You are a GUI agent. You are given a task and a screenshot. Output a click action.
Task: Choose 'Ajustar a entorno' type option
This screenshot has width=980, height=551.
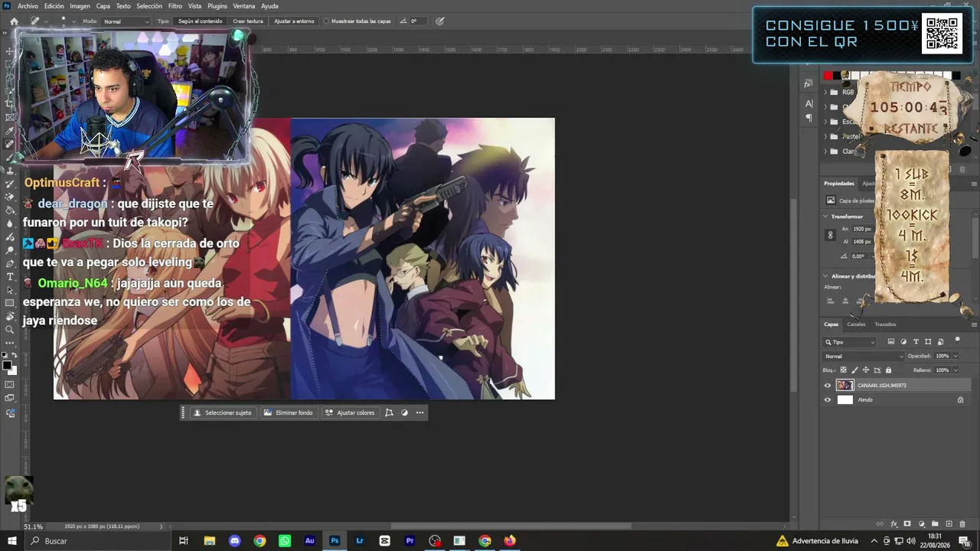click(x=294, y=21)
